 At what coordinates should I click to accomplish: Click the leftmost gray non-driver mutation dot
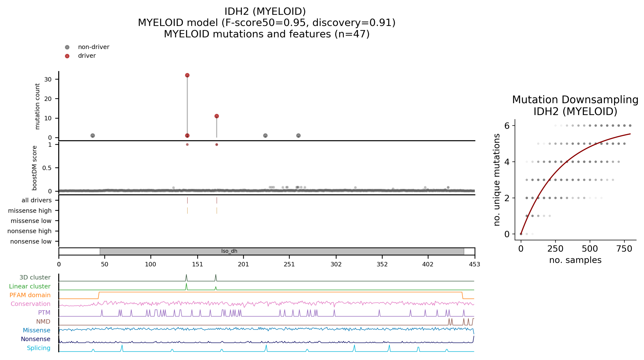(93, 136)
